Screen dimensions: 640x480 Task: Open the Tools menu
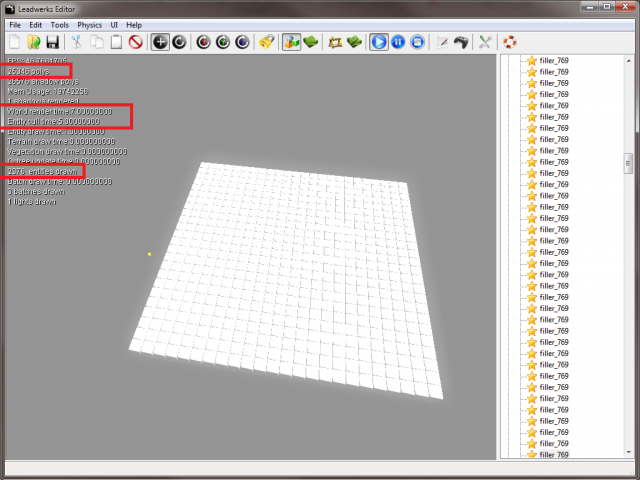(60, 24)
